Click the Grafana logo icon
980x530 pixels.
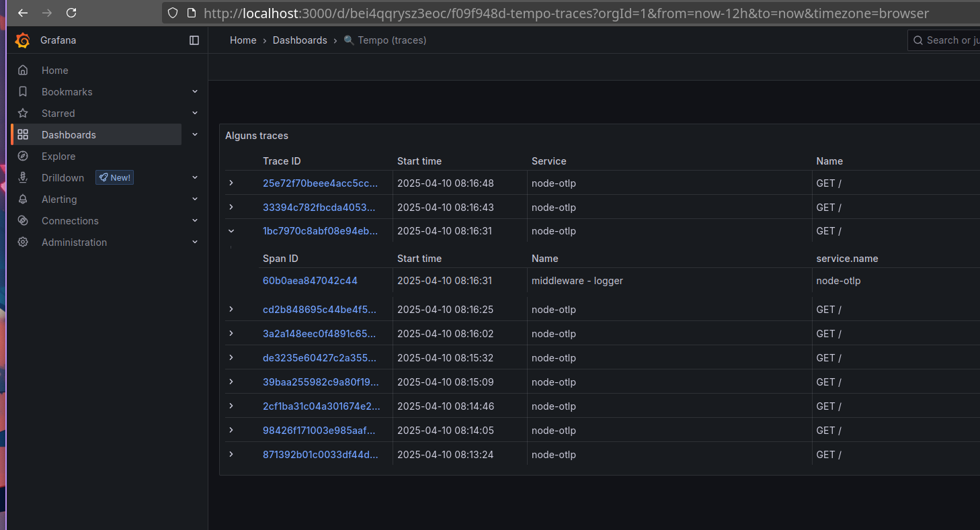pos(22,40)
